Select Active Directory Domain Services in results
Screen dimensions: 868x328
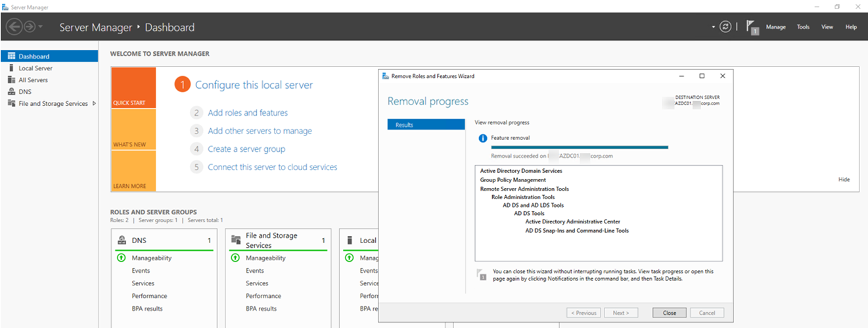tap(521, 171)
